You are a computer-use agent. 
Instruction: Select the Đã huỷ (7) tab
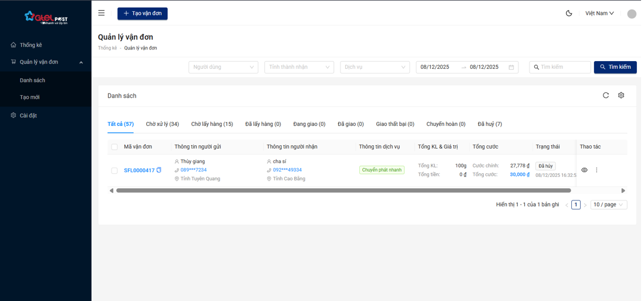pos(490,124)
